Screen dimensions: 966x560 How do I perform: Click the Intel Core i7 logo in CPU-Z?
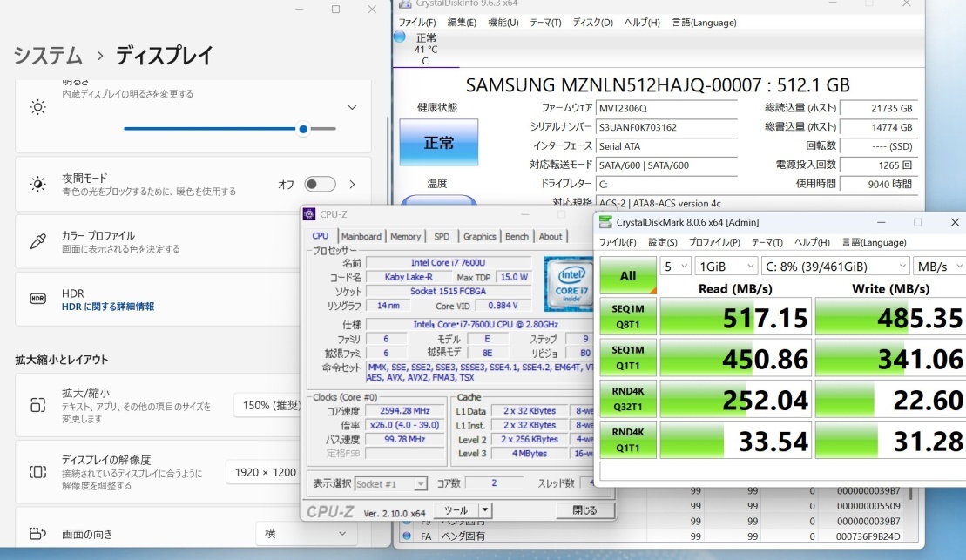(x=568, y=280)
